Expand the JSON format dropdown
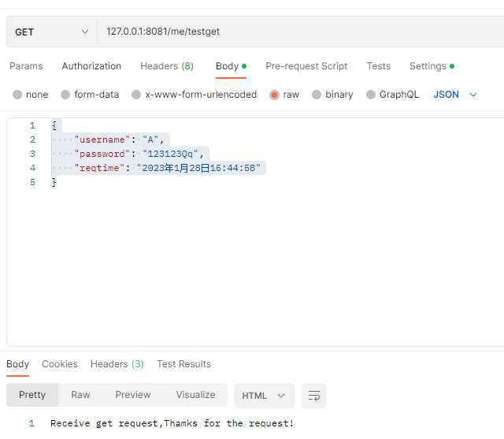This screenshot has width=504, height=439. (455, 95)
